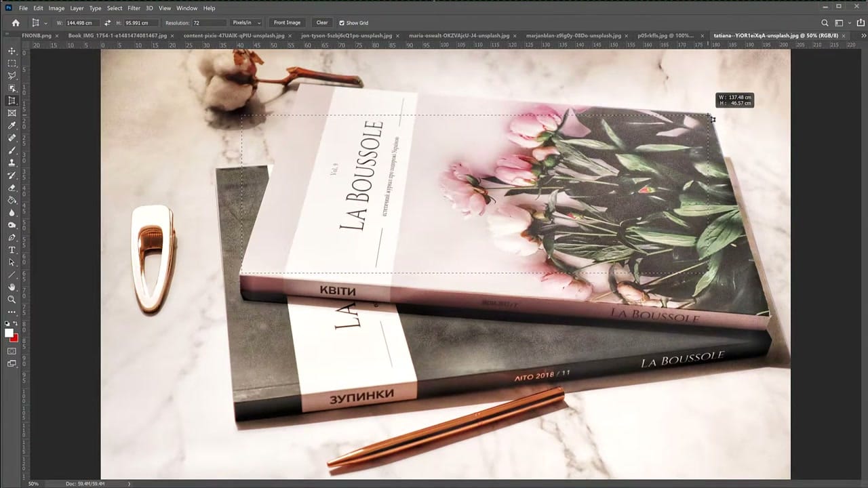Switch to the Book_IMG_1754 document tab

tap(119, 35)
